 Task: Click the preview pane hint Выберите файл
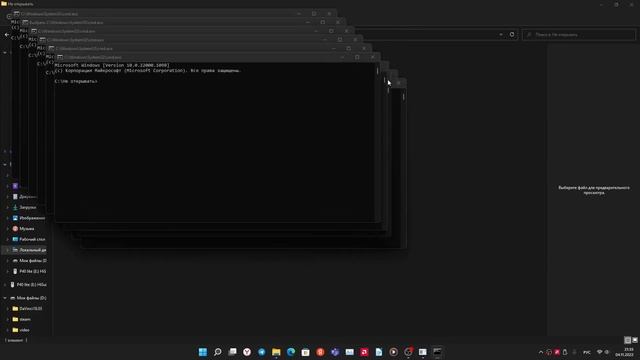coord(594,190)
